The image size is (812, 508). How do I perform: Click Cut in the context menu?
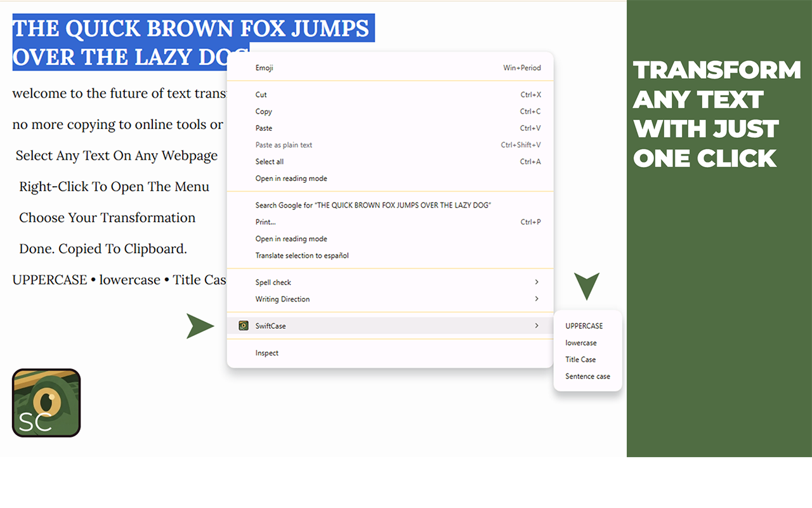tap(390, 95)
